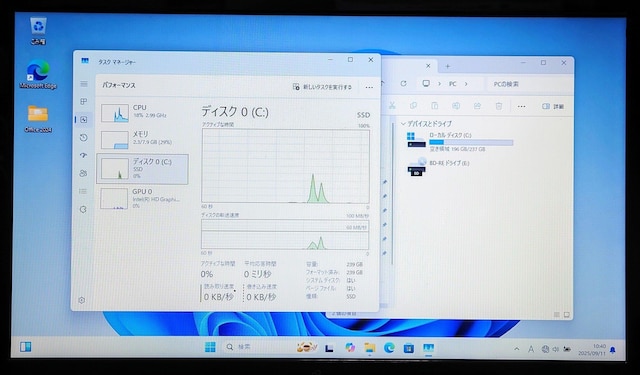Click the PC monitor icon in address bar
Viewport: 640px width, 375px height.
[x=426, y=84]
